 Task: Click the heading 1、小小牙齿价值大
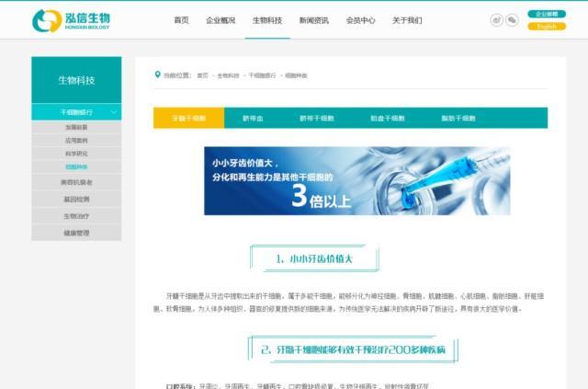(x=314, y=258)
